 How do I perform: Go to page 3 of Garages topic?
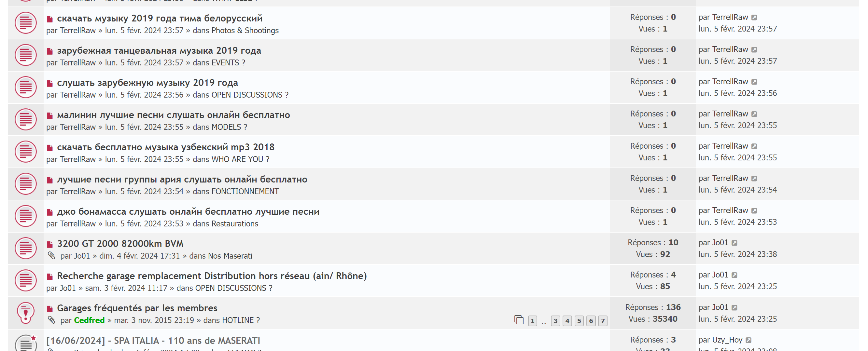[x=556, y=321]
